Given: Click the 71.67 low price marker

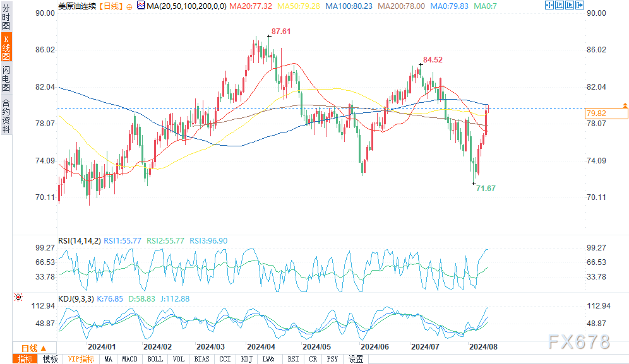Looking at the screenshot, I should (486, 189).
